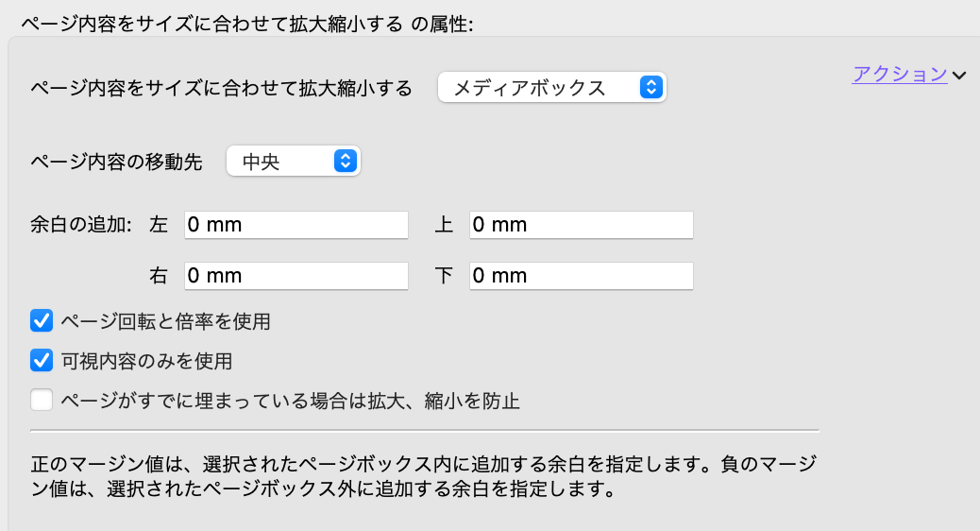The height and width of the screenshot is (531, 980).
Task: Click the ページ内容の移動先 label
Action: (x=117, y=162)
